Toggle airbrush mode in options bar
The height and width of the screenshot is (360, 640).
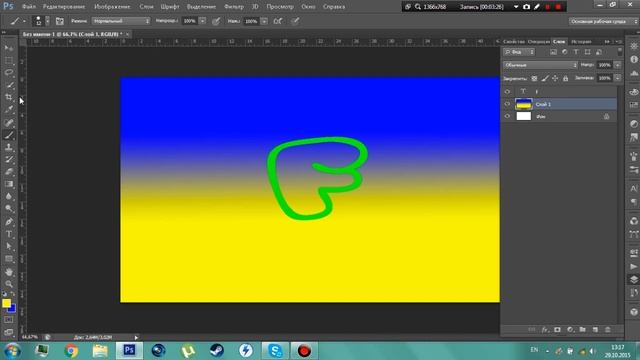[278, 21]
